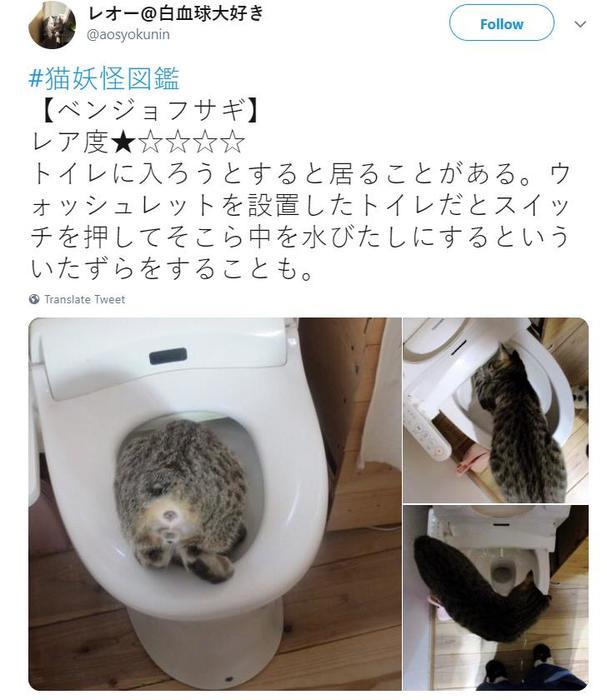Click the globe icon beside Translate Tweet

tap(34, 299)
